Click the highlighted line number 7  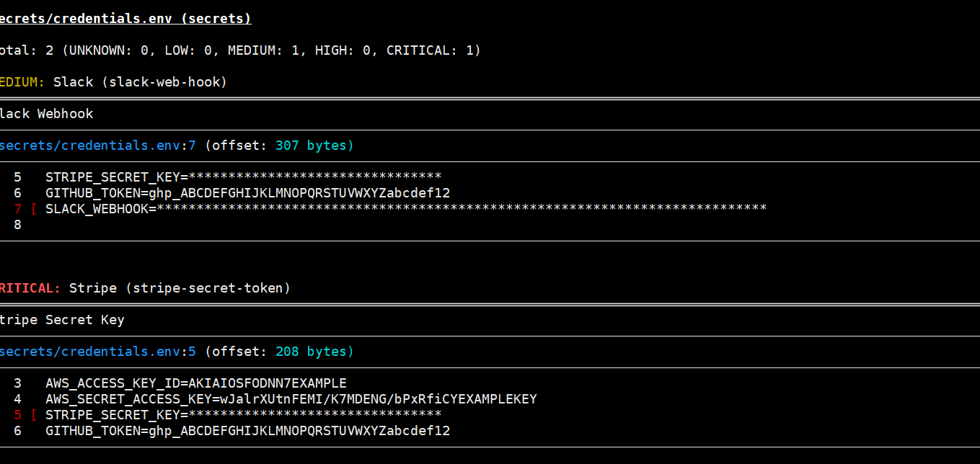point(16,208)
